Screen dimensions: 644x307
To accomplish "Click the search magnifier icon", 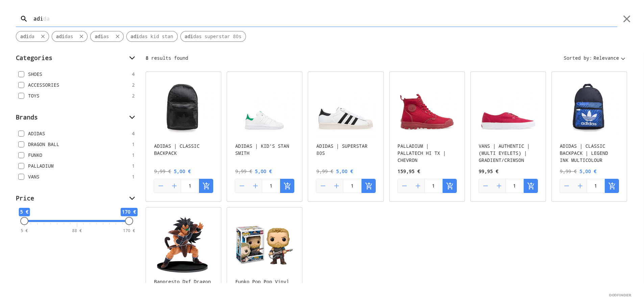I will (x=24, y=19).
